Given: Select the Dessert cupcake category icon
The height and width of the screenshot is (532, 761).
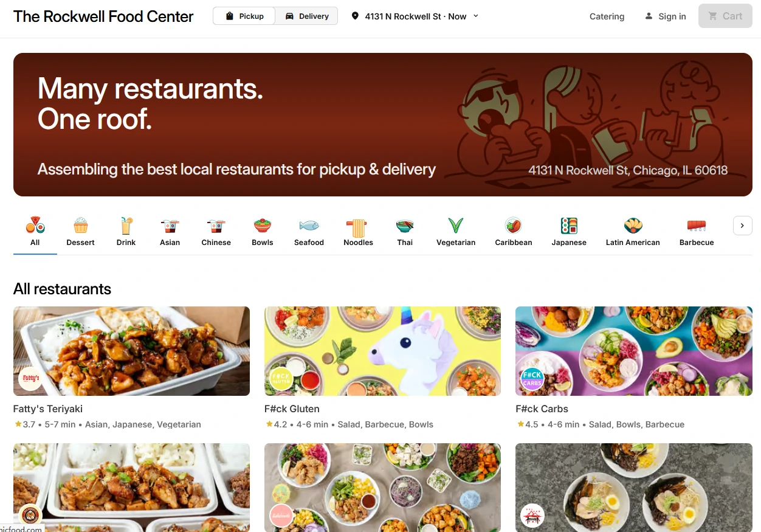Looking at the screenshot, I should (80, 226).
